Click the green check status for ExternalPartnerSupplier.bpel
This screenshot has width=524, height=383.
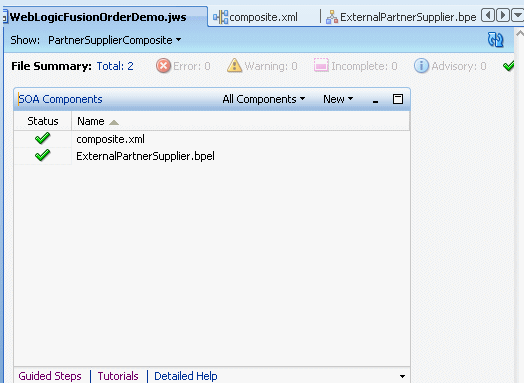click(42, 155)
